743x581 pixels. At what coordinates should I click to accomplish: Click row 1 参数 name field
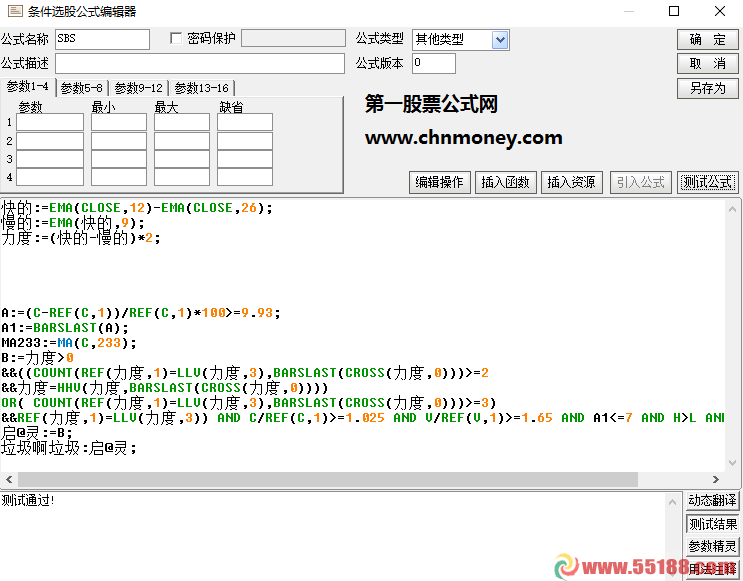50,122
